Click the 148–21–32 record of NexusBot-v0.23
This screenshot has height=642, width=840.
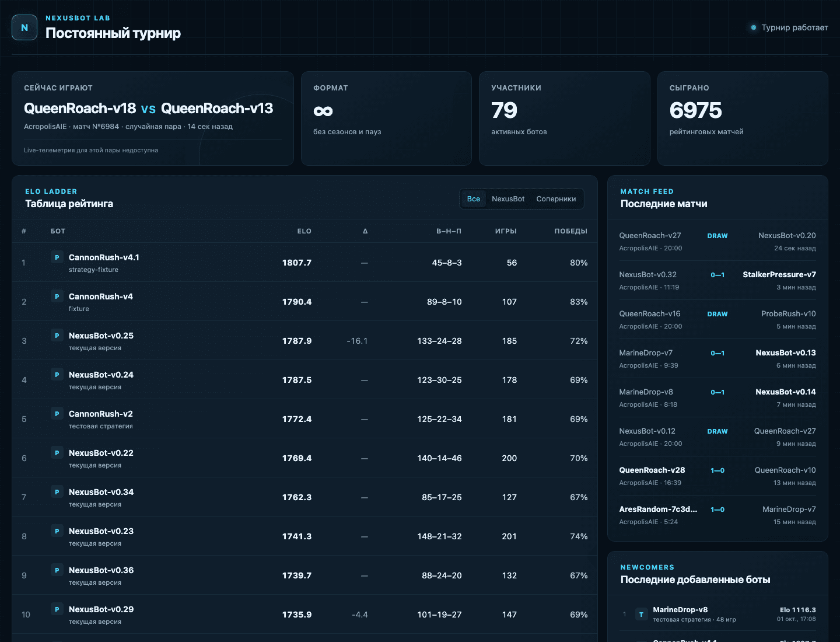coord(439,536)
